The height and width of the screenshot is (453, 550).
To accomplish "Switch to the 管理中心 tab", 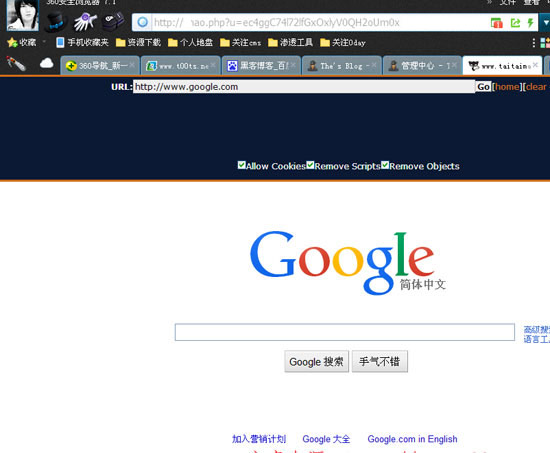I will (x=422, y=66).
